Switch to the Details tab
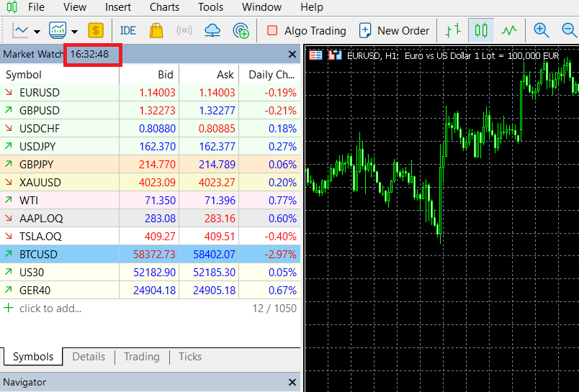579x392 pixels. tap(89, 357)
